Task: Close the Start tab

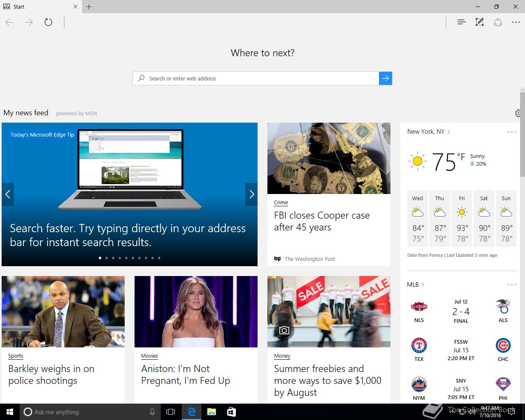Action: [x=75, y=7]
